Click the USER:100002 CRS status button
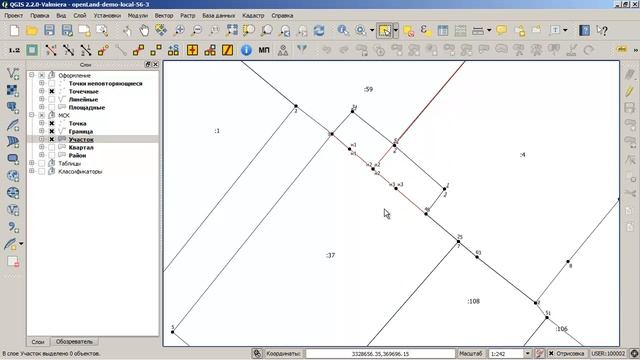 [x=608, y=353]
